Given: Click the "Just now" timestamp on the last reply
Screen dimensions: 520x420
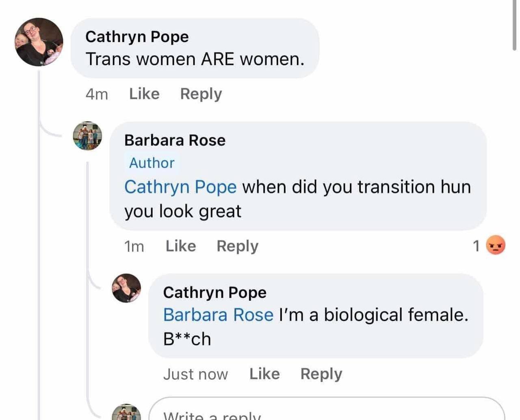Looking at the screenshot, I should click(195, 374).
